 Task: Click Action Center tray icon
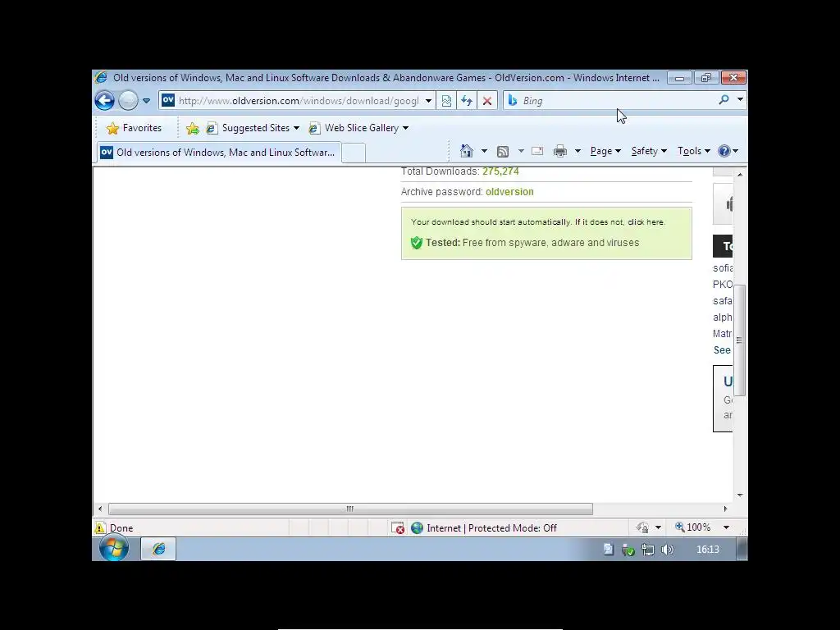point(608,549)
